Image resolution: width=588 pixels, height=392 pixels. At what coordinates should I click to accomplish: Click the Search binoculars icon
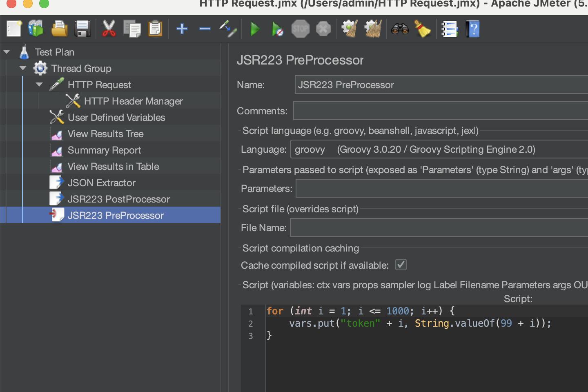(x=400, y=29)
